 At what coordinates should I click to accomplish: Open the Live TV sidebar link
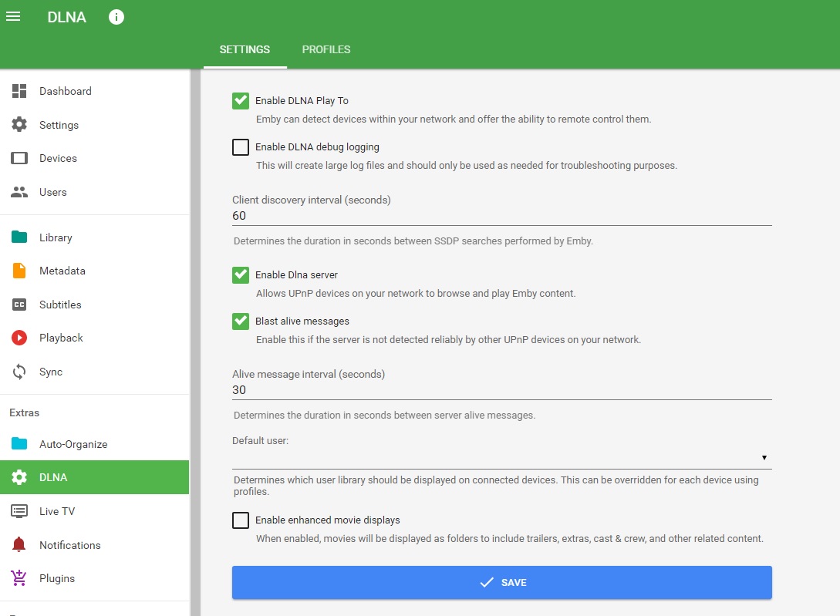[x=57, y=511]
